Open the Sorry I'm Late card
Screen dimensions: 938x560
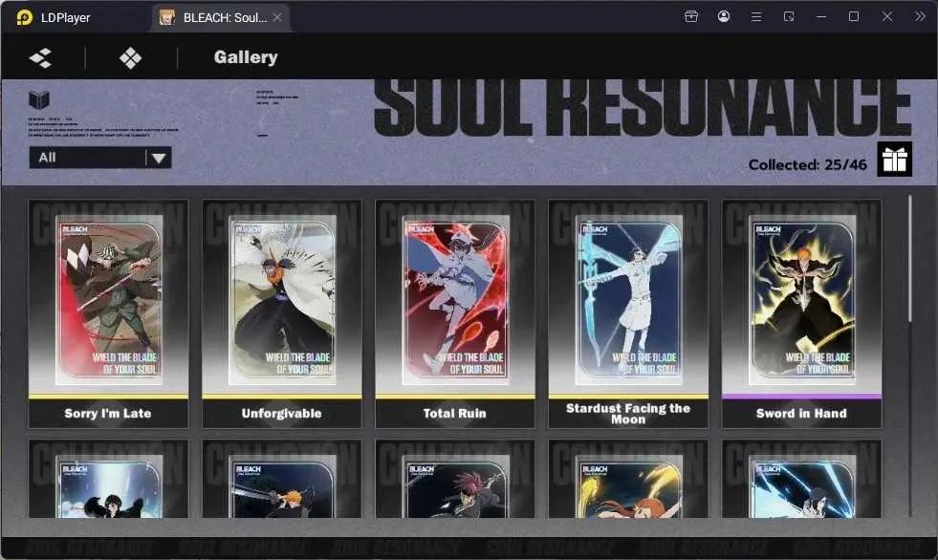point(108,313)
